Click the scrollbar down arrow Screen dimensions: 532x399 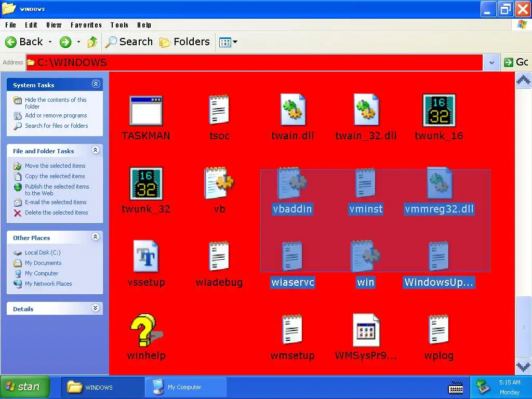523,367
